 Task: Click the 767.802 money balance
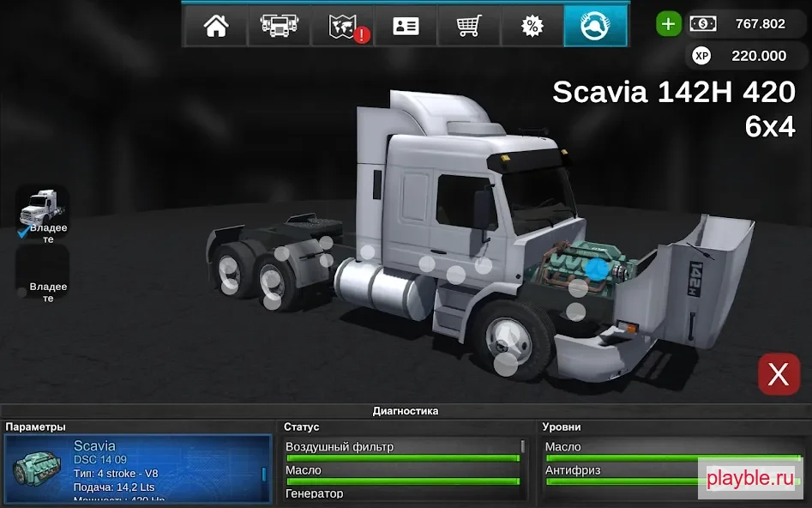pos(761,24)
